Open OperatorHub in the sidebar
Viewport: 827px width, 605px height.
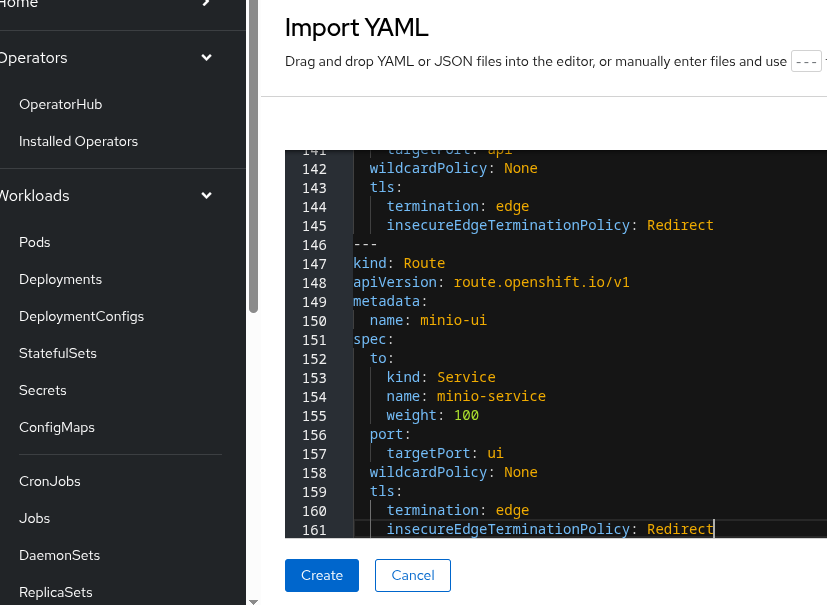coord(60,104)
